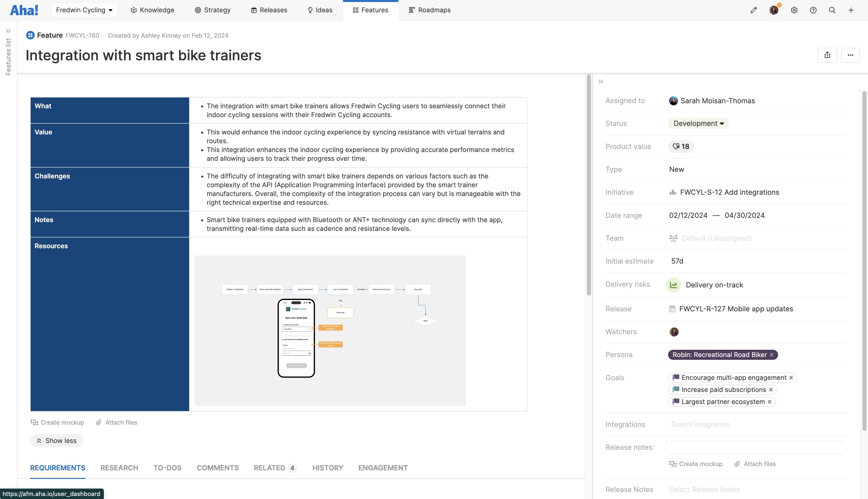Click the Create mockup icon below the whiteboard
The height and width of the screenshot is (499, 868).
[34, 422]
